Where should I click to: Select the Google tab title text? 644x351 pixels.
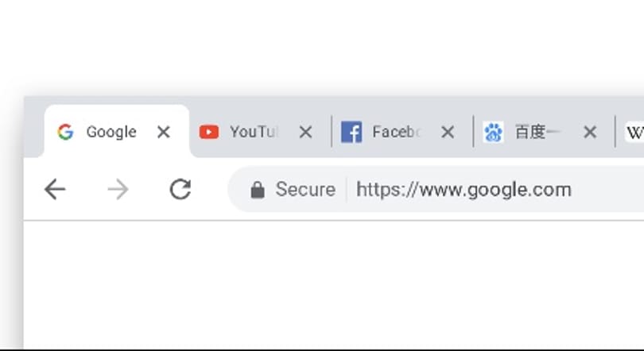click(111, 132)
